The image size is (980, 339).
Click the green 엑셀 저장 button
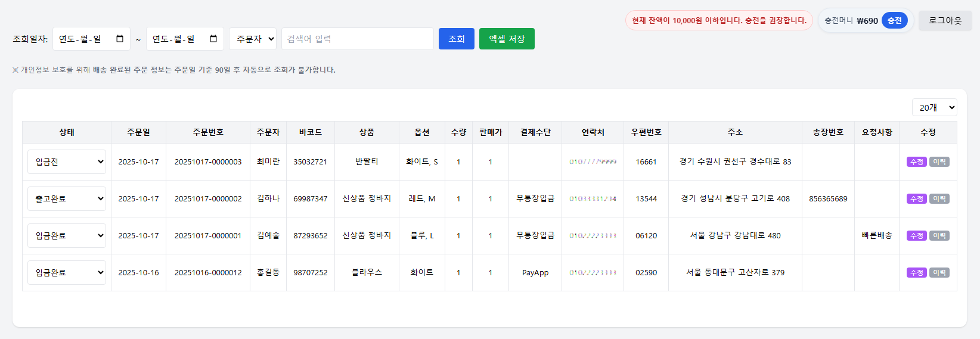click(x=507, y=39)
